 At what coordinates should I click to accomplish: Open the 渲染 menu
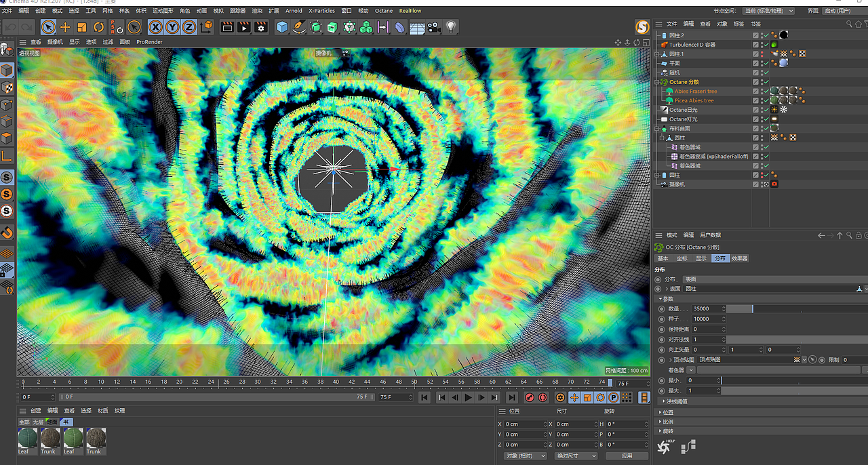click(x=257, y=11)
